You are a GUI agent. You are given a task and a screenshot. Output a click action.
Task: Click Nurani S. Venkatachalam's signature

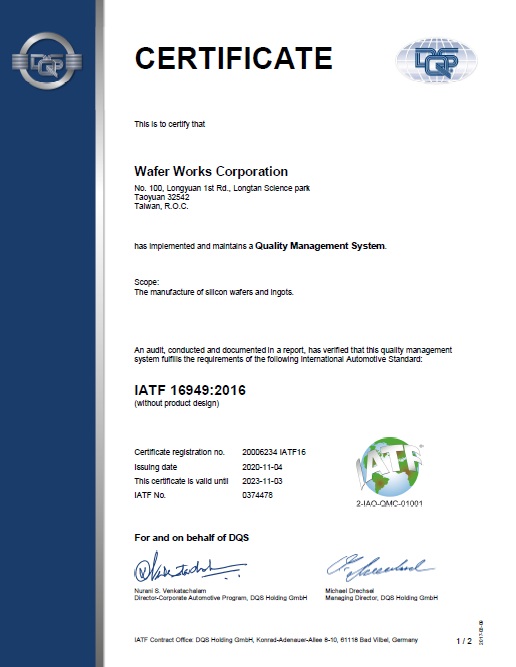click(x=190, y=567)
